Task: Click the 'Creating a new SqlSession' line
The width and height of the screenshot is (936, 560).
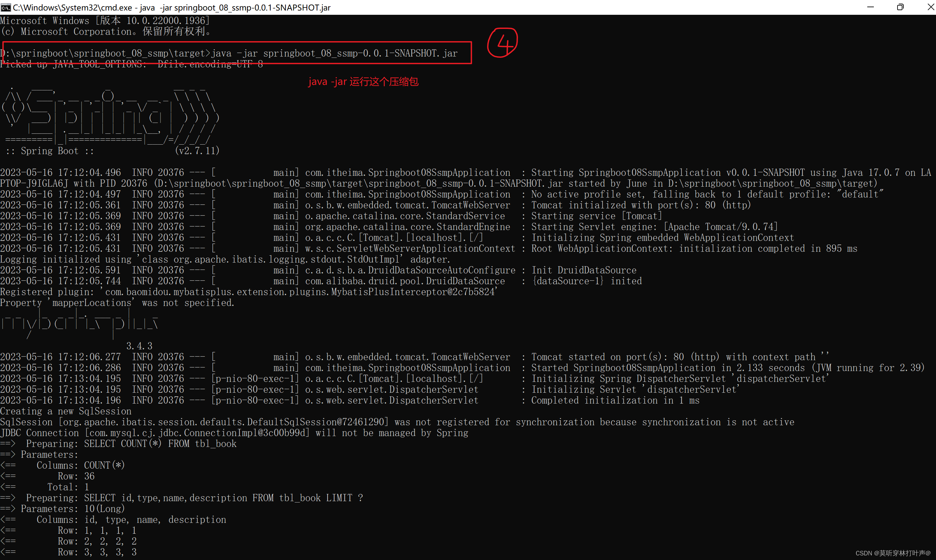Action: tap(66, 411)
